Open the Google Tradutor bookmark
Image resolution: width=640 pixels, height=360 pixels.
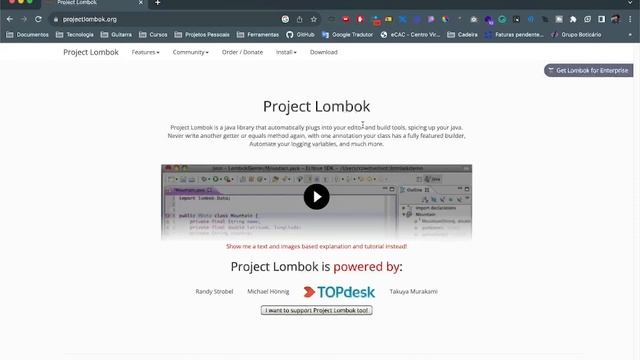tap(347, 35)
